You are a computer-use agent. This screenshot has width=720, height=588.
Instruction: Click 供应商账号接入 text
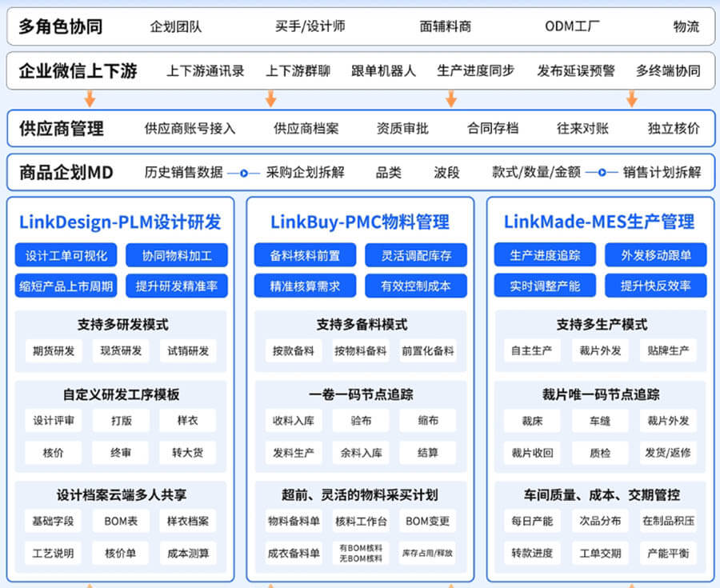[190, 129]
